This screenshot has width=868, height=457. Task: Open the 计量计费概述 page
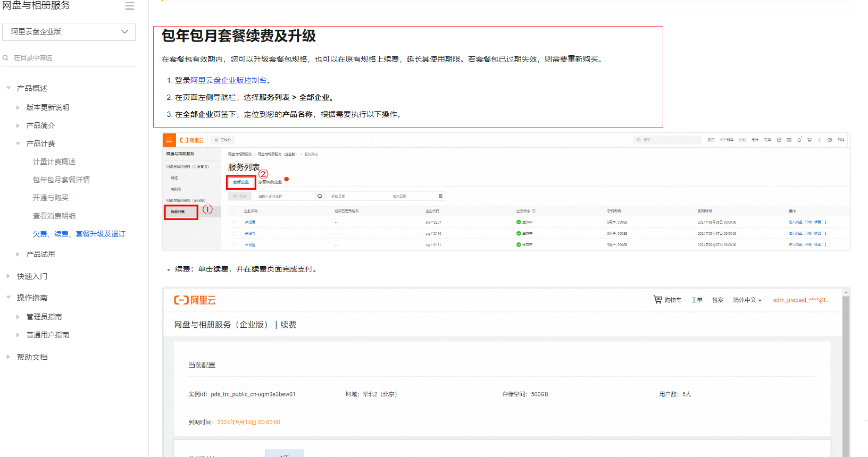(x=54, y=162)
